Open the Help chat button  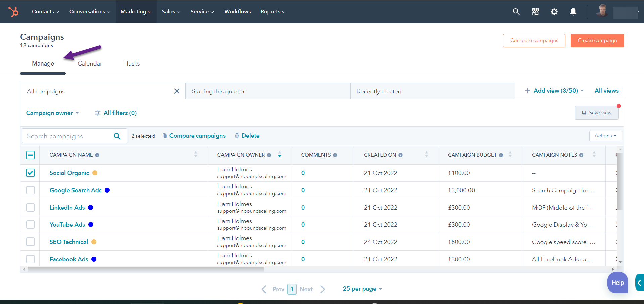pyautogui.click(x=617, y=283)
